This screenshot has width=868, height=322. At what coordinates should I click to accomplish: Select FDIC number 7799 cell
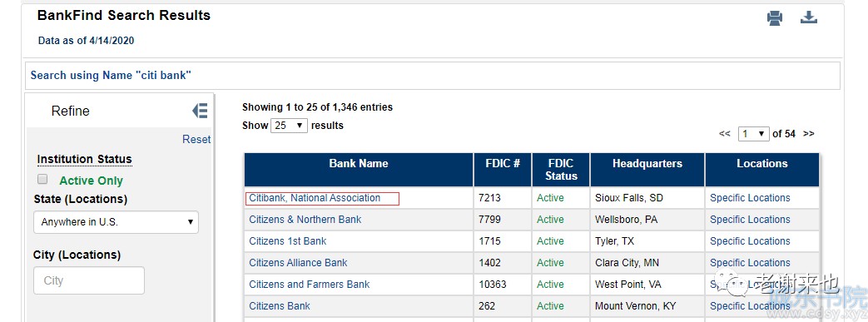(503, 220)
